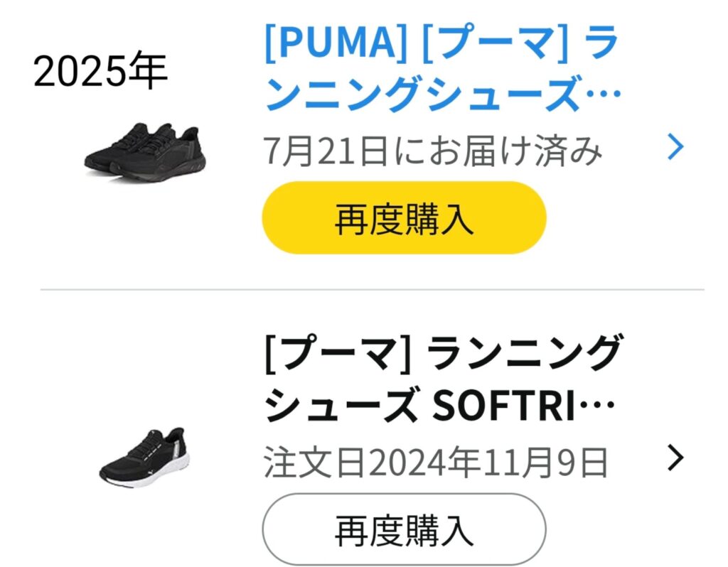Click the blue [プーマ] tag in the first title
This screenshot has height=567, width=728.
point(494,44)
